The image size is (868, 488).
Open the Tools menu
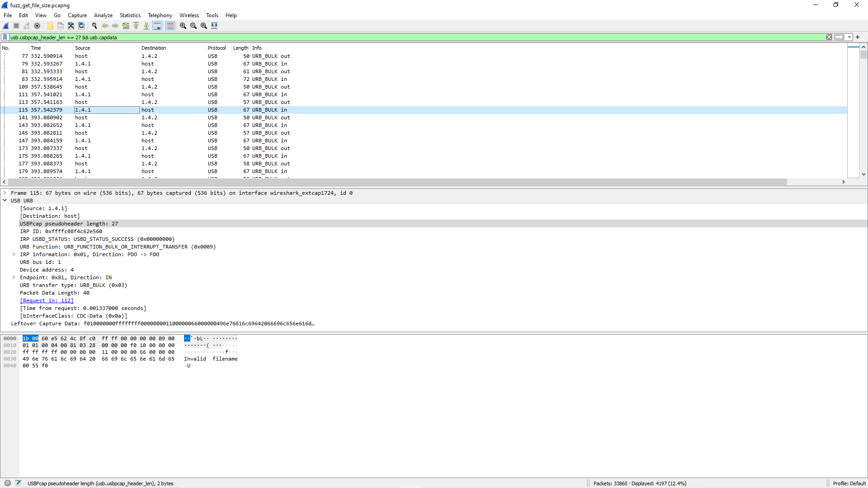pos(212,15)
